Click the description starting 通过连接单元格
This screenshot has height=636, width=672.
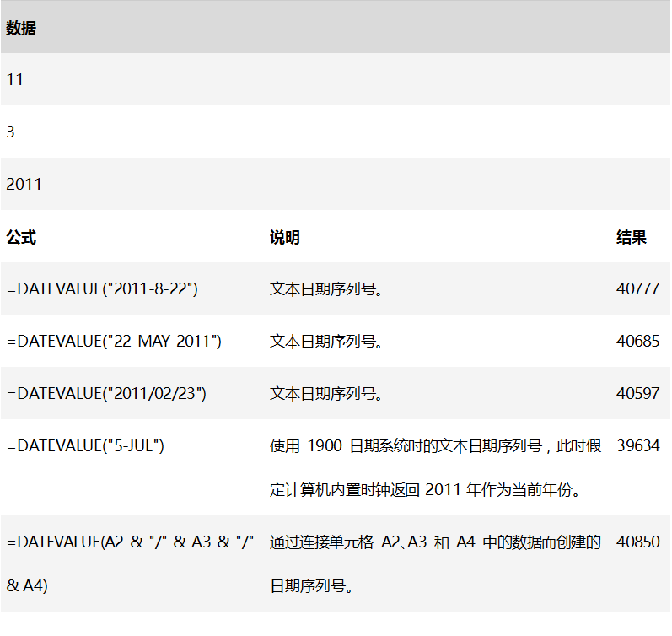click(x=435, y=563)
